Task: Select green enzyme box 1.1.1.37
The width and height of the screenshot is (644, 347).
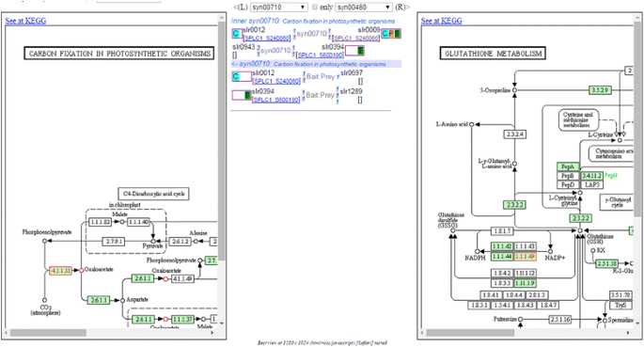Action: (182, 319)
